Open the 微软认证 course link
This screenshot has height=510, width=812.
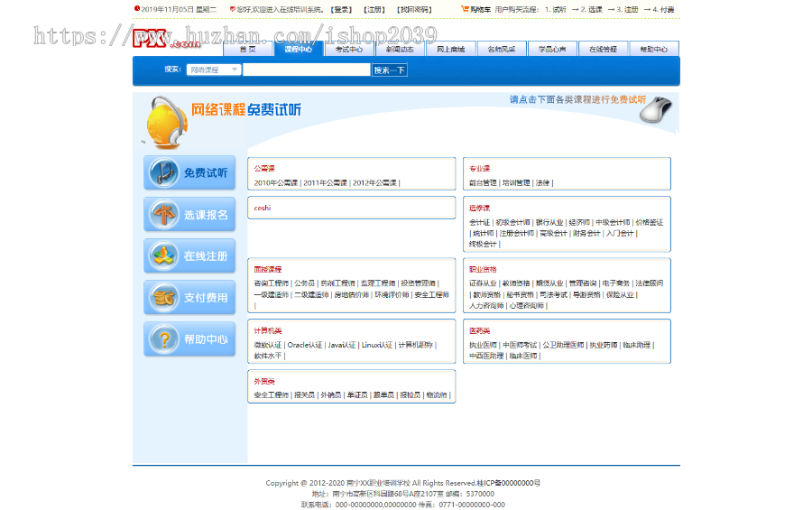pos(268,345)
